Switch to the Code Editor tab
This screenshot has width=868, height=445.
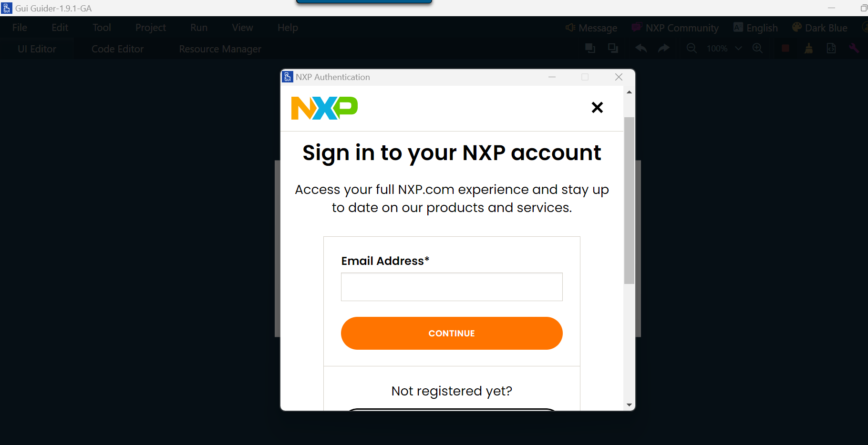(117, 49)
